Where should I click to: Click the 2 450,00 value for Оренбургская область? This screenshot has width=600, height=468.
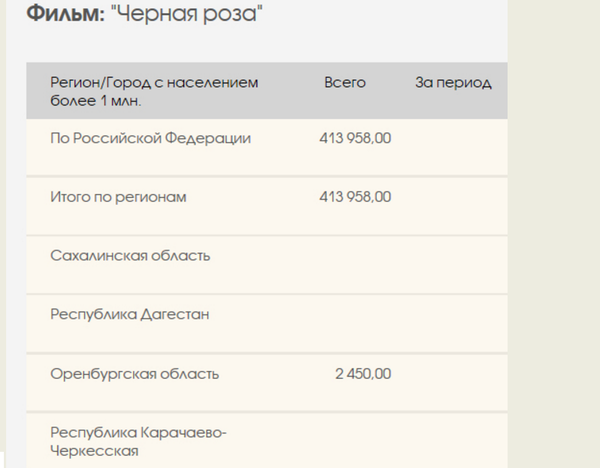tap(363, 374)
